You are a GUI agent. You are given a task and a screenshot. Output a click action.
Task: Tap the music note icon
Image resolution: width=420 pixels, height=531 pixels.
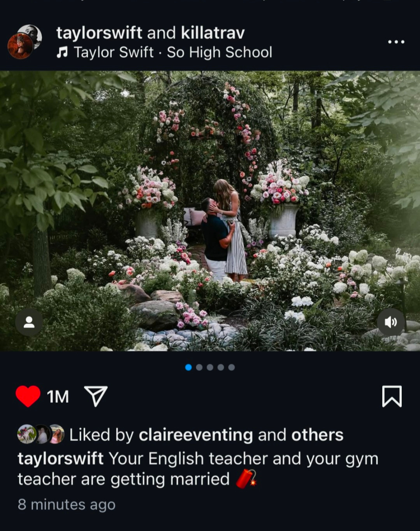click(62, 52)
